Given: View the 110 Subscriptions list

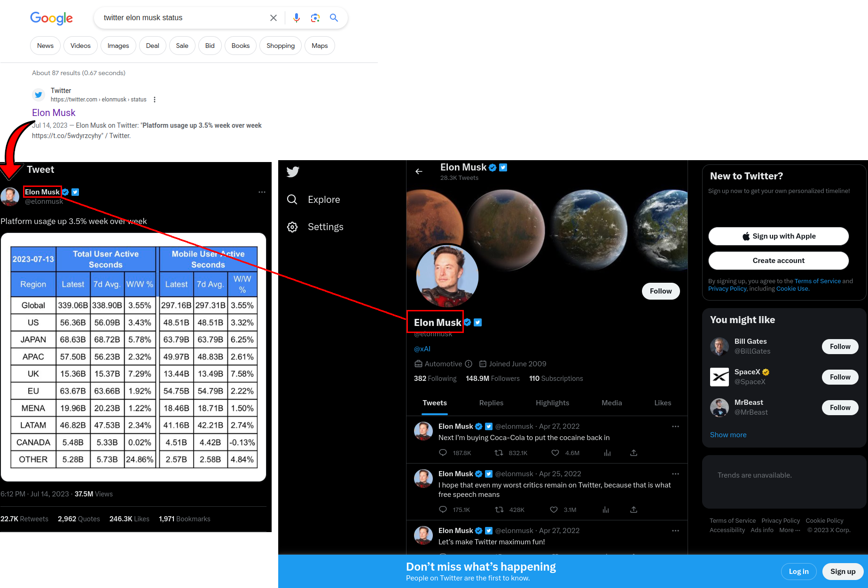Looking at the screenshot, I should 556,379.
